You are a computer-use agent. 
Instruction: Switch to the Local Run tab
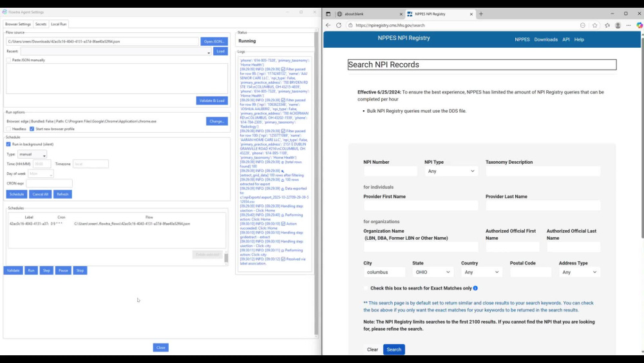pyautogui.click(x=59, y=25)
